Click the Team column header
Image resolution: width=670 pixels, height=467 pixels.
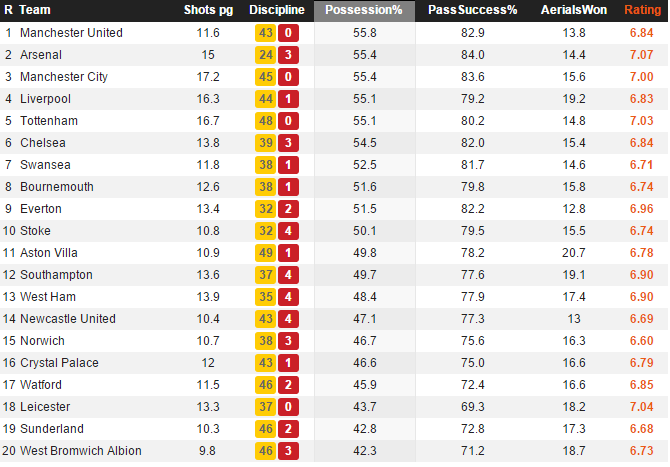tap(35, 10)
